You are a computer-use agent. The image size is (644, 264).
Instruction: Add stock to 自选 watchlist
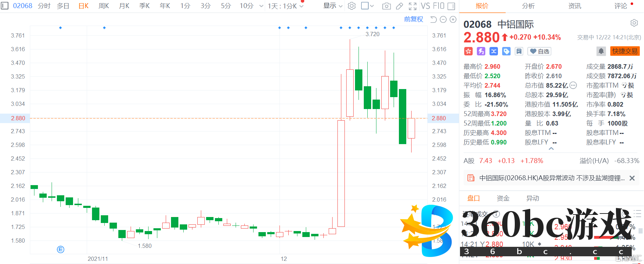pos(539,52)
